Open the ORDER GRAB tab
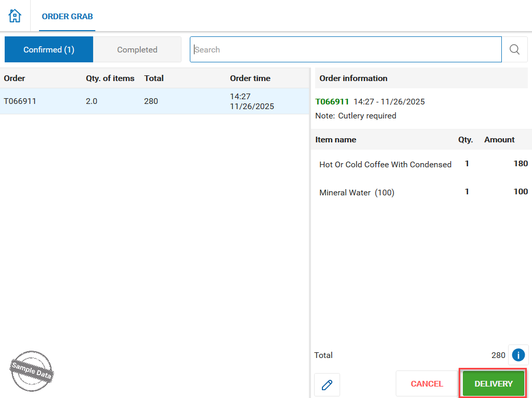The height and width of the screenshot is (398, 532). [67, 16]
